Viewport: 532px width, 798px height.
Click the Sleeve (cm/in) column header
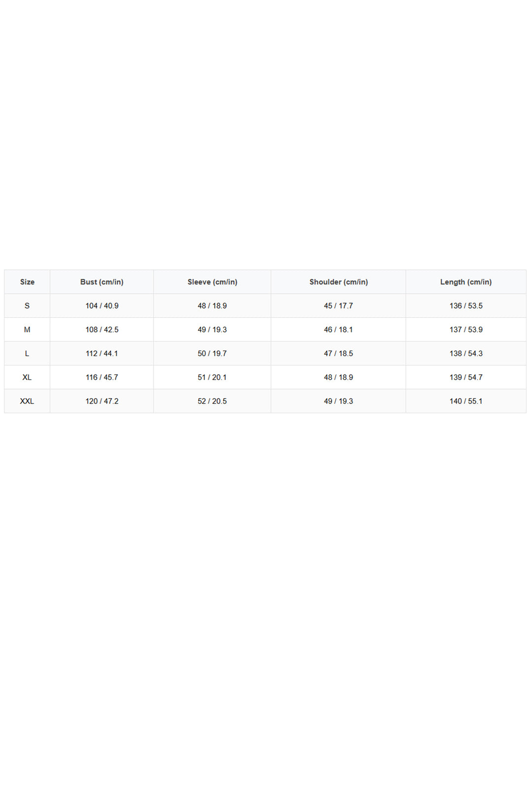tap(212, 282)
